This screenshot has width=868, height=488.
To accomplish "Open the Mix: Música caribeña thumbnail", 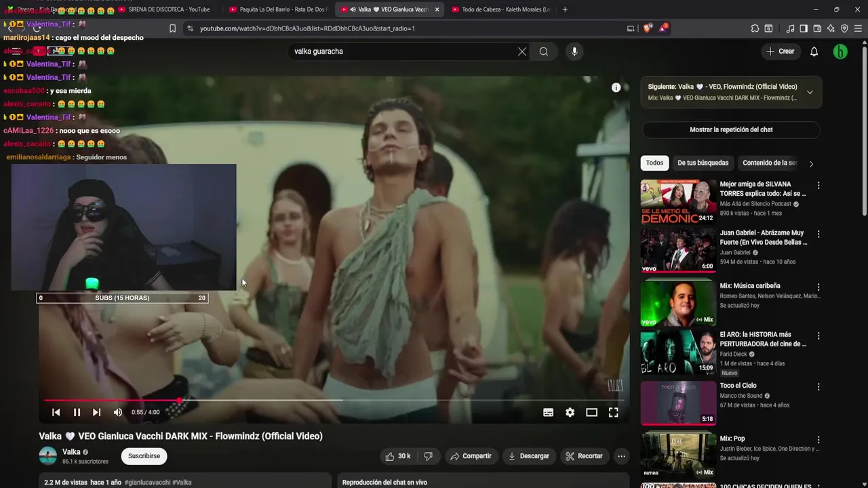I will pos(678,302).
